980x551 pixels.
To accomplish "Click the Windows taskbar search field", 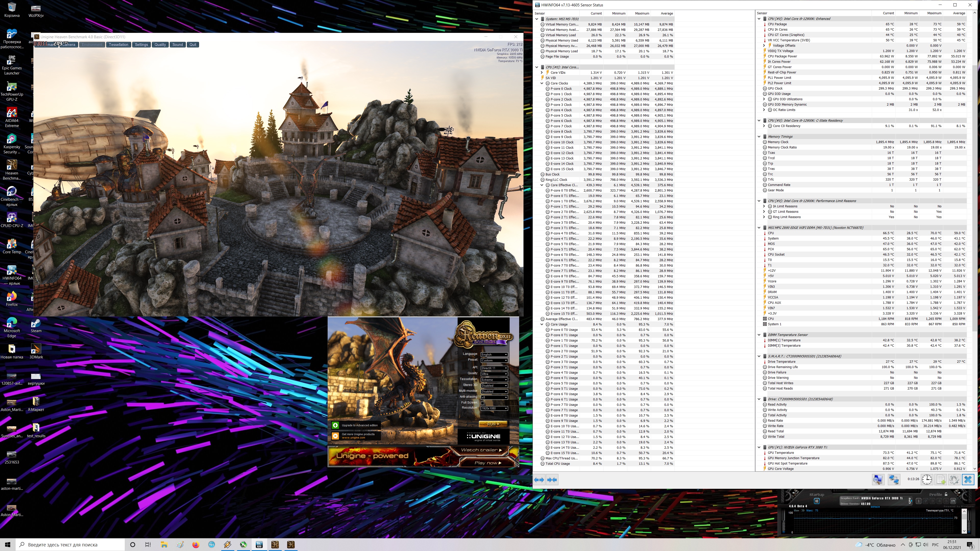I will [x=71, y=545].
